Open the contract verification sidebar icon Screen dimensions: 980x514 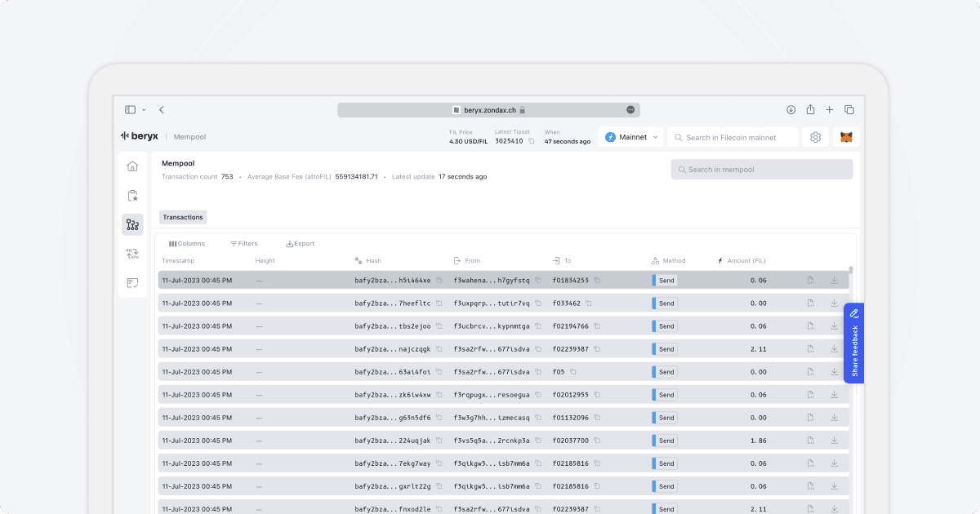point(132,283)
